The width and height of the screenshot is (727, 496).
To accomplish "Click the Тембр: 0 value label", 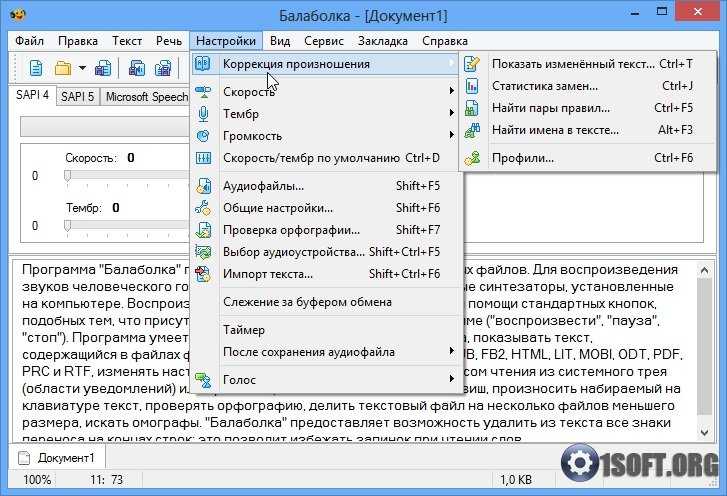I will (93, 208).
